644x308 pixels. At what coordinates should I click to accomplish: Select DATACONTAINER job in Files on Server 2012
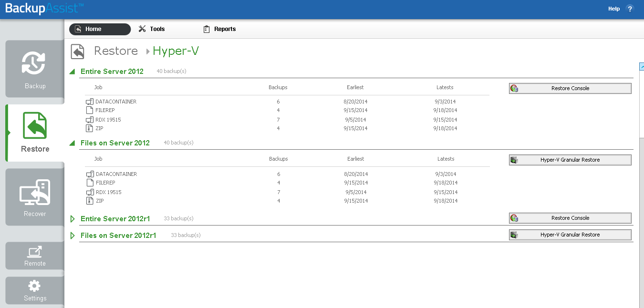[116, 174]
